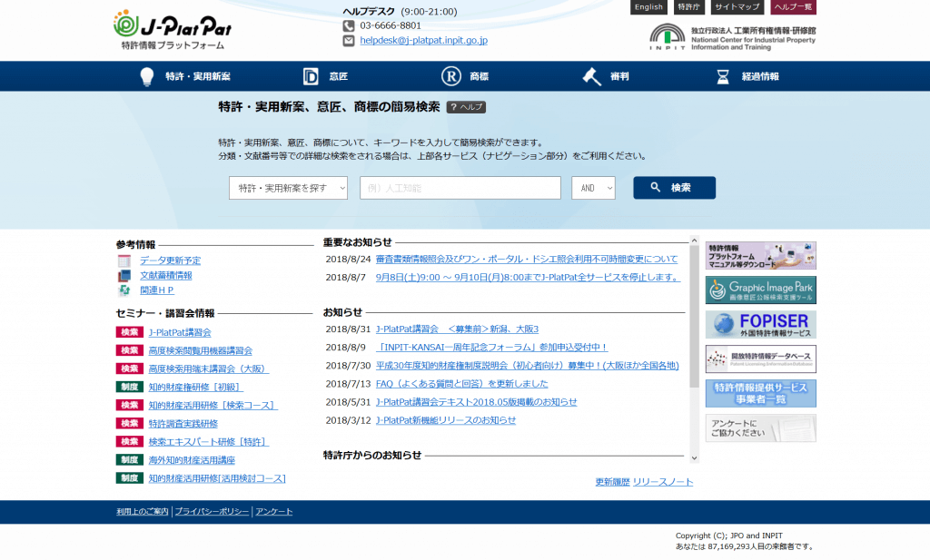930x560 pixels.
Task: Click the helpdesk mail envelope icon
Action: click(349, 40)
